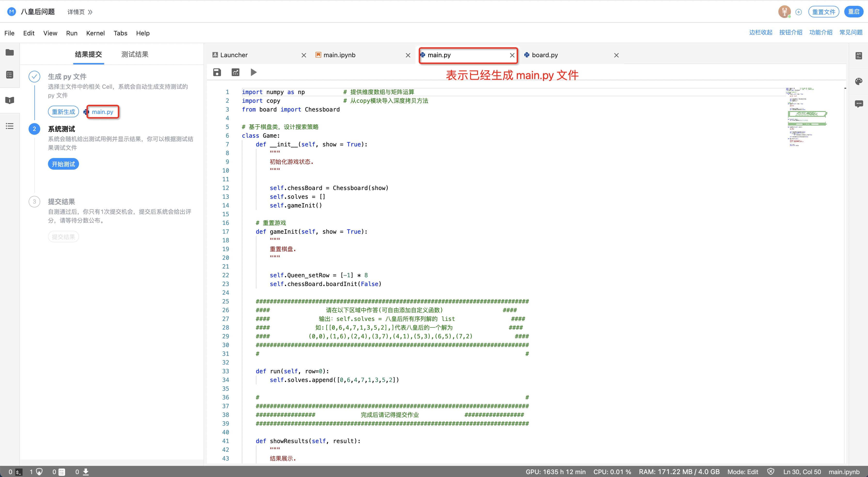
Task: Run main.py with the play icon
Action: click(254, 72)
